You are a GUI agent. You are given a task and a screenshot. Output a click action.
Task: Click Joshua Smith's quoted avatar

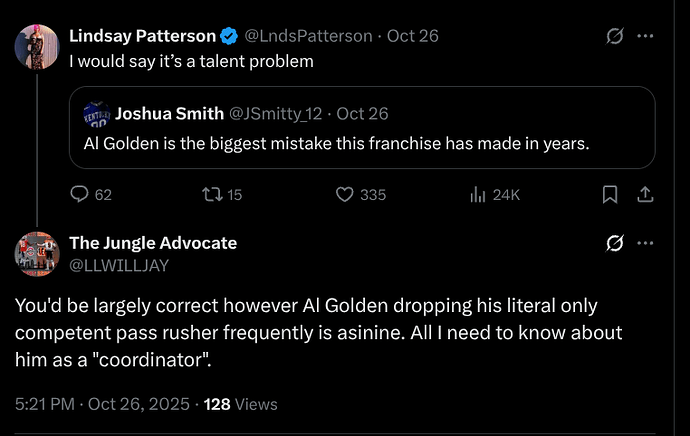click(x=96, y=114)
